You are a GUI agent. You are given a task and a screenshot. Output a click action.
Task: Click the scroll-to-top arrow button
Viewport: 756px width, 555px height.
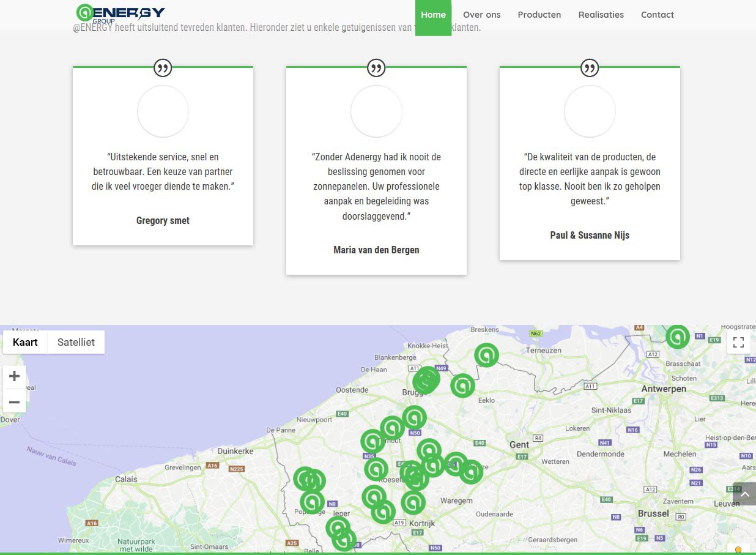click(x=744, y=494)
